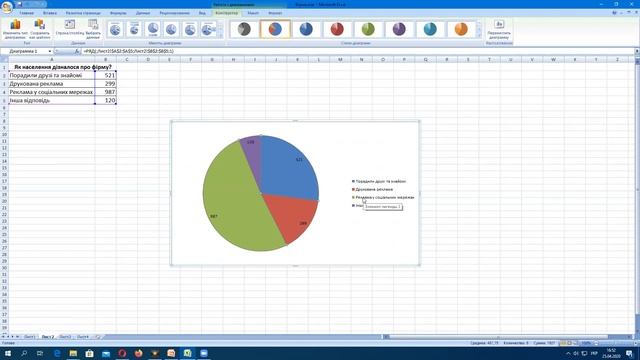The width and height of the screenshot is (640, 360).
Task: Select cell with Друкована реклама
Action: tap(51, 84)
